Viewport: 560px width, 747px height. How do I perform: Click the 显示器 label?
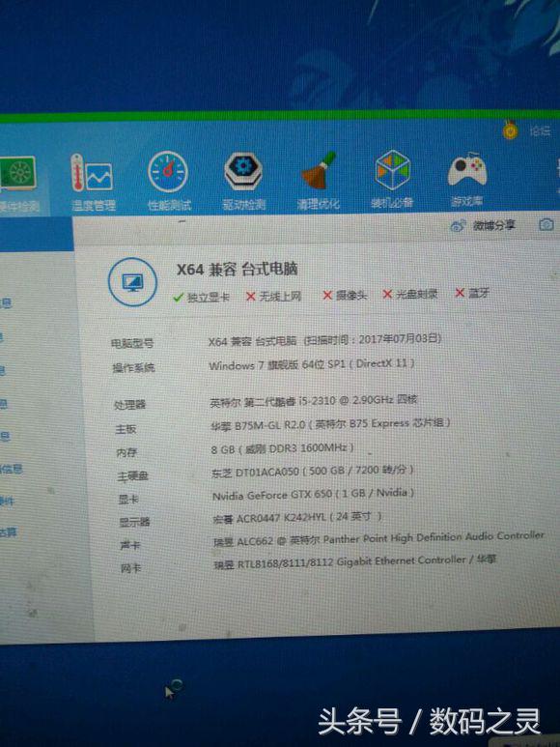pos(134,522)
